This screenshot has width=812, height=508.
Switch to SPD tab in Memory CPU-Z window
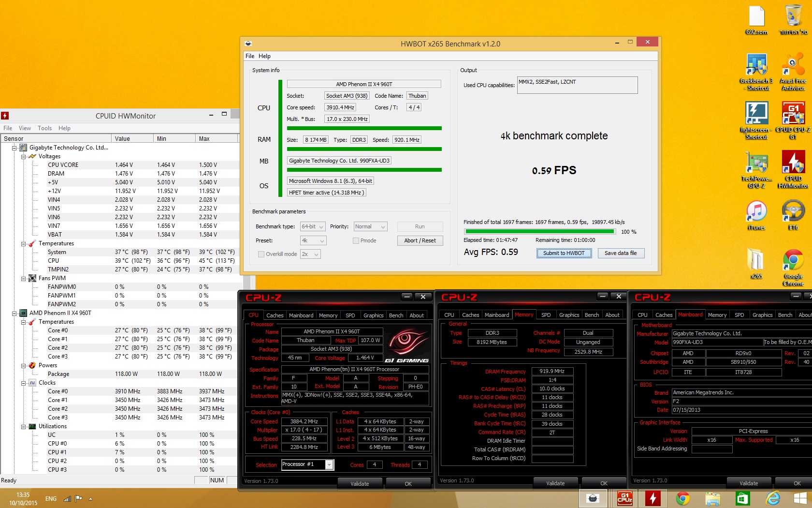click(546, 315)
